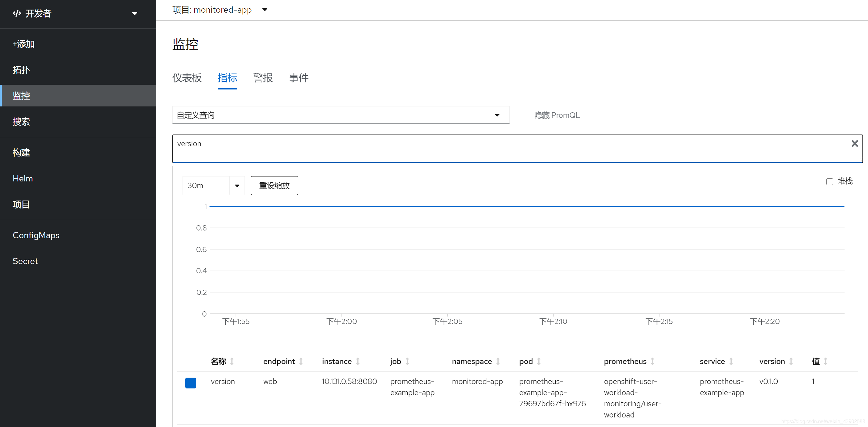The width and height of the screenshot is (868, 427).
Task: Click the 名称 column header
Action: [x=218, y=362]
